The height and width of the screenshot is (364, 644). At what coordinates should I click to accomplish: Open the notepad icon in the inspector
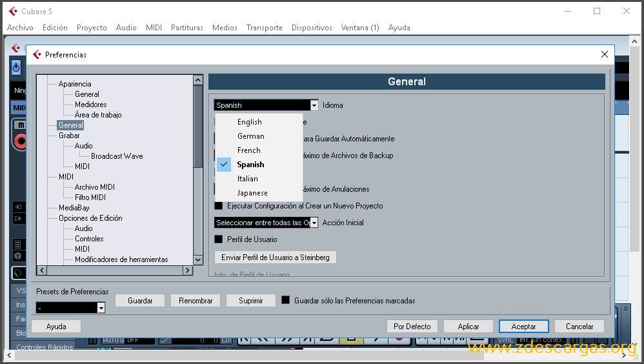tap(17, 245)
